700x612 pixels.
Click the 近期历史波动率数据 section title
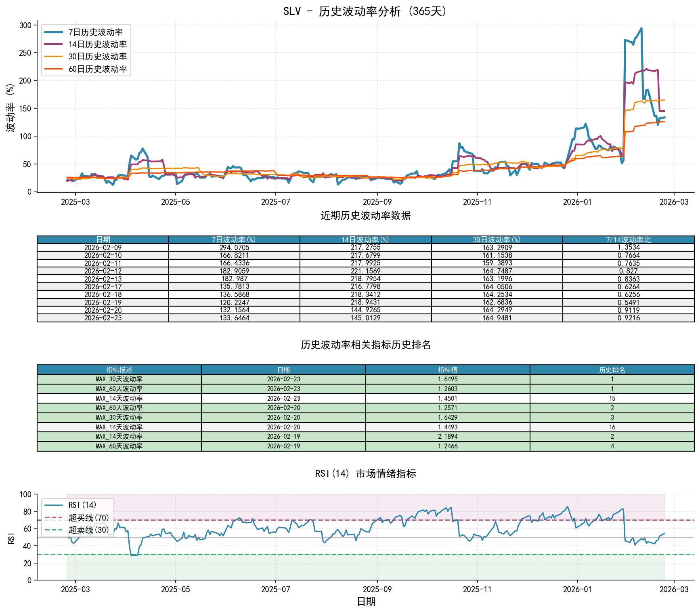pyautogui.click(x=365, y=216)
